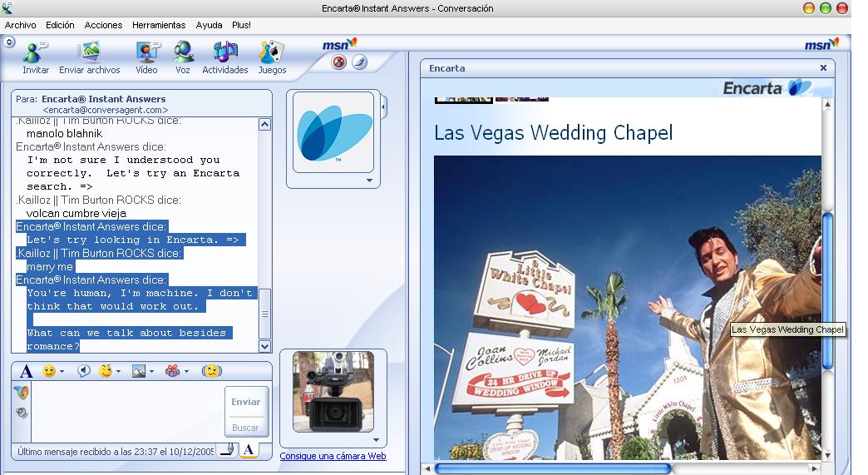The width and height of the screenshot is (868, 475).
Task: Open the Edición menu
Action: [x=60, y=26]
